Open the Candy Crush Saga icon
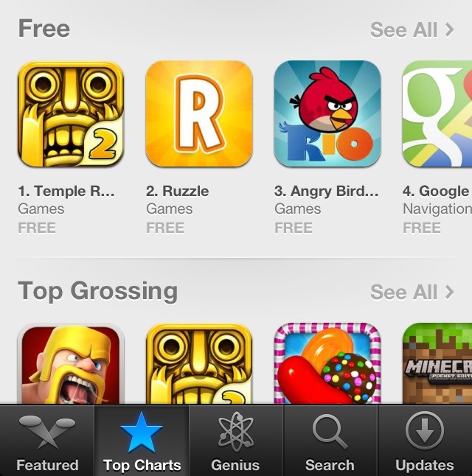 [x=327, y=364]
